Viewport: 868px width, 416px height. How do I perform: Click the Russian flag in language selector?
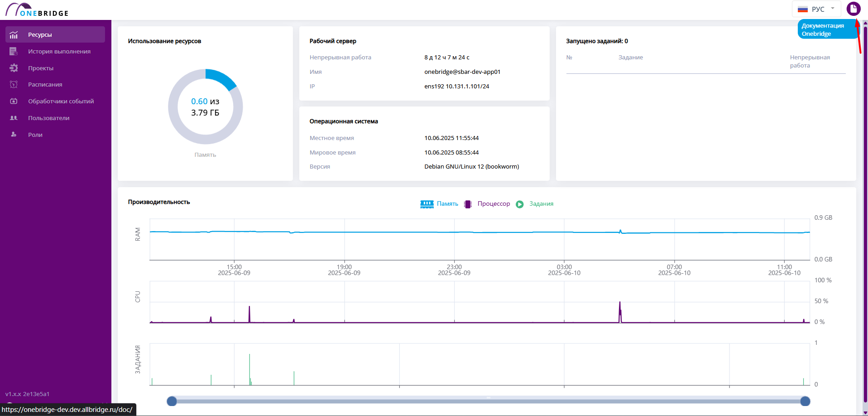(803, 9)
